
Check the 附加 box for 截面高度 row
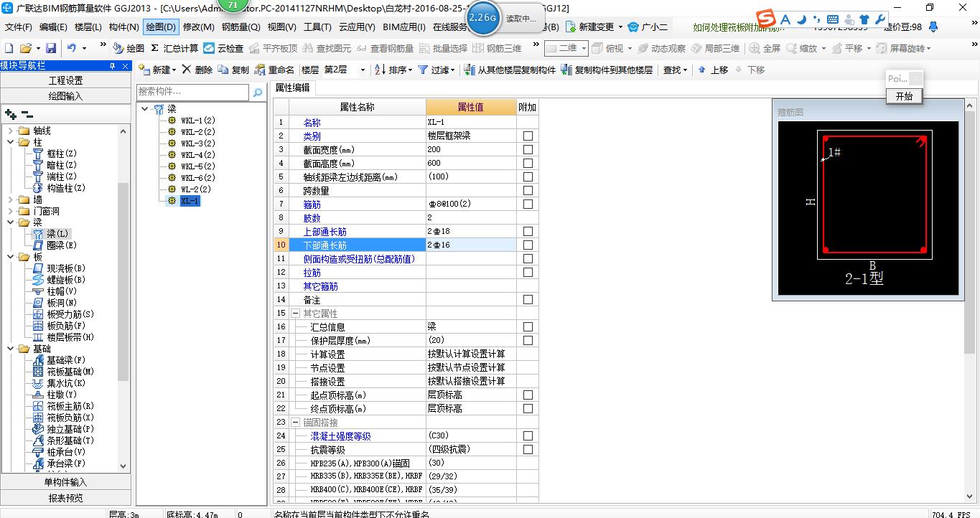[x=528, y=163]
